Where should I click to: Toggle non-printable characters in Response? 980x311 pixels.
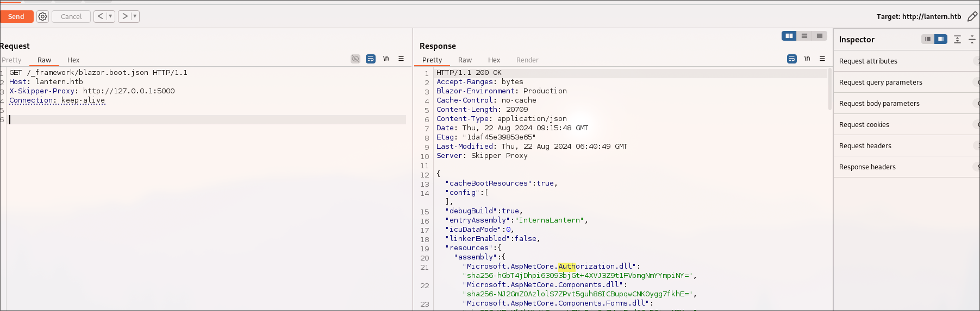click(807, 59)
